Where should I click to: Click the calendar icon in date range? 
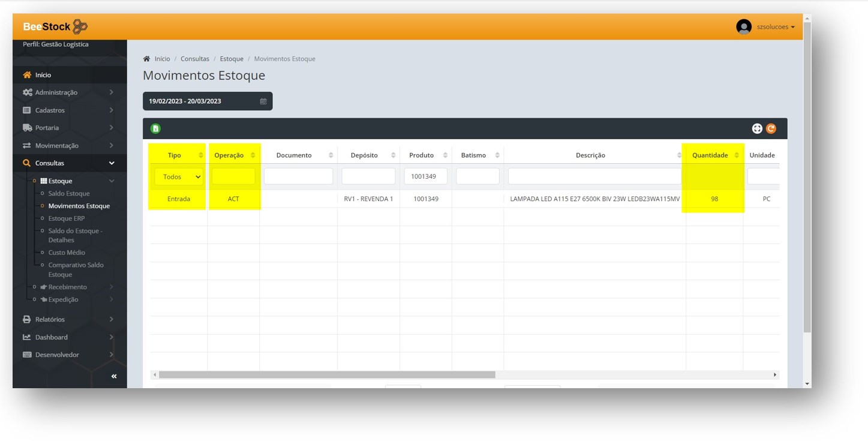263,101
